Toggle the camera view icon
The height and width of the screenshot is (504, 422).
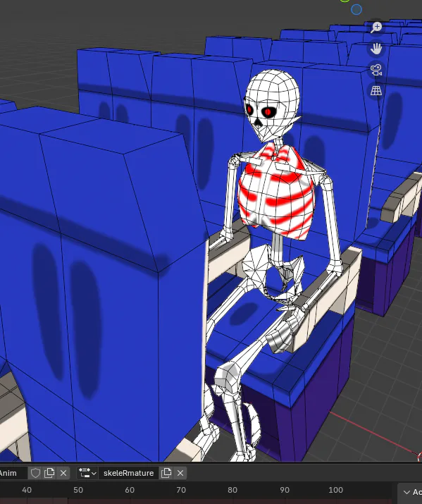pyautogui.click(x=376, y=70)
